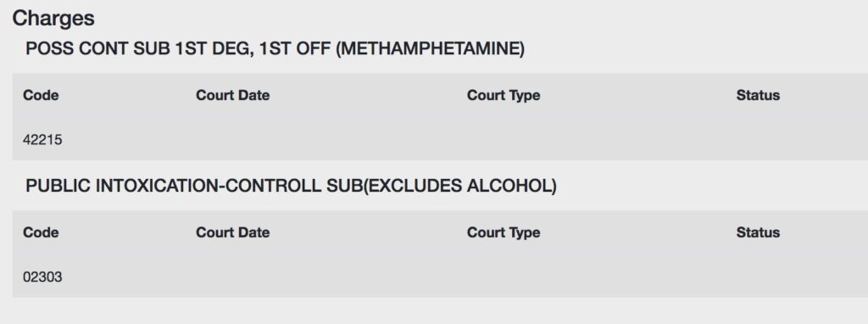The image size is (868, 324).
Task: Select the public intoxication charge title
Action: click(x=291, y=186)
